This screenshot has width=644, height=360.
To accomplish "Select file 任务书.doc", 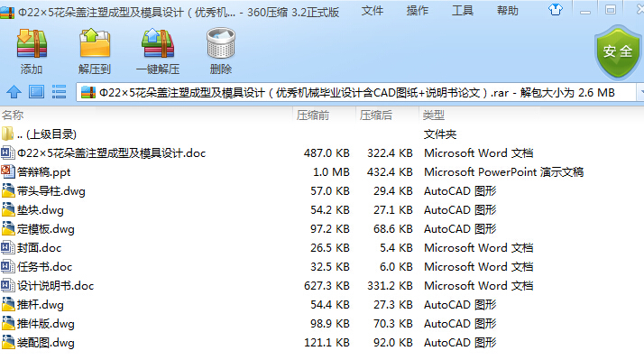I will point(45,267).
